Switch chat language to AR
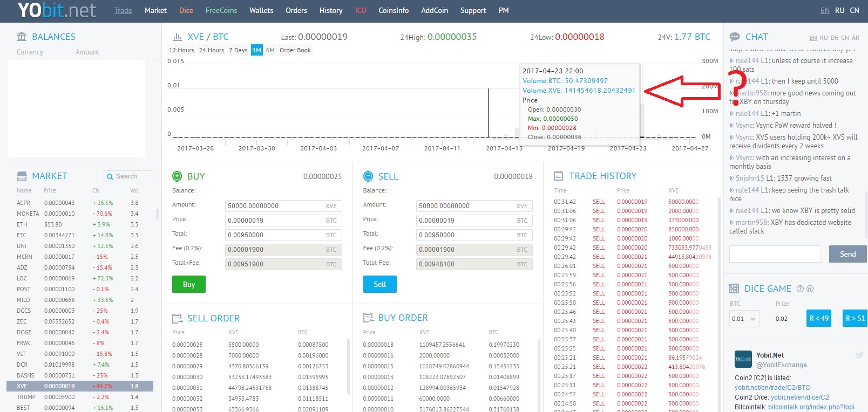 (x=856, y=38)
